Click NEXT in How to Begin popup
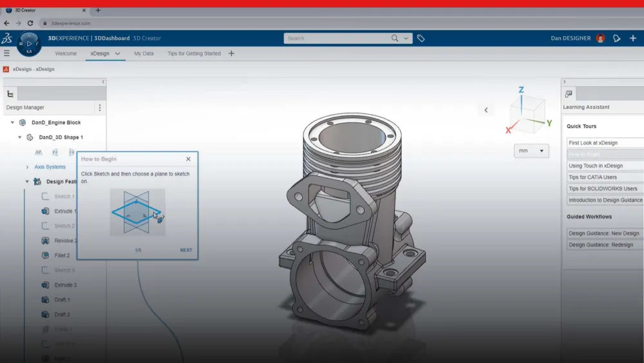The height and width of the screenshot is (363, 644). [x=185, y=250]
